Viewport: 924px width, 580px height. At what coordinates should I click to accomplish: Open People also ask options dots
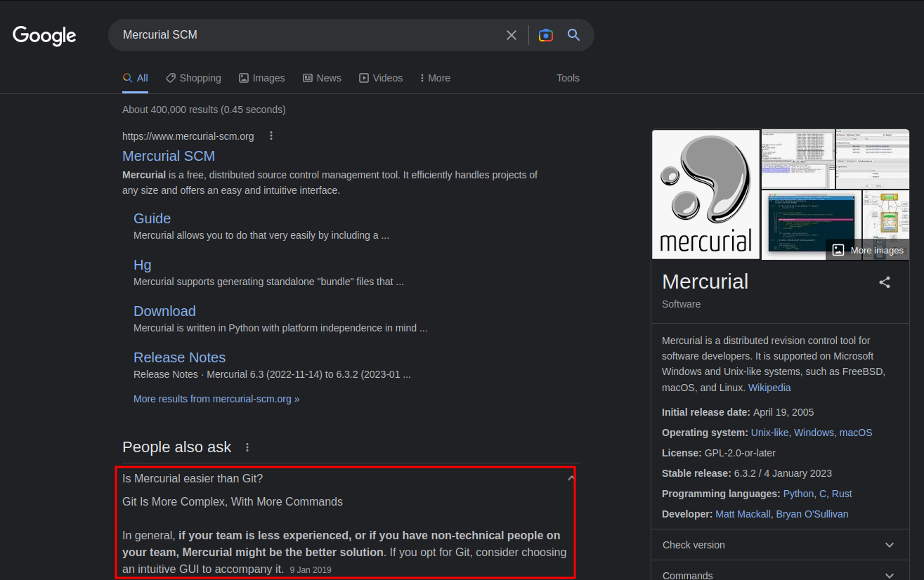click(x=247, y=447)
